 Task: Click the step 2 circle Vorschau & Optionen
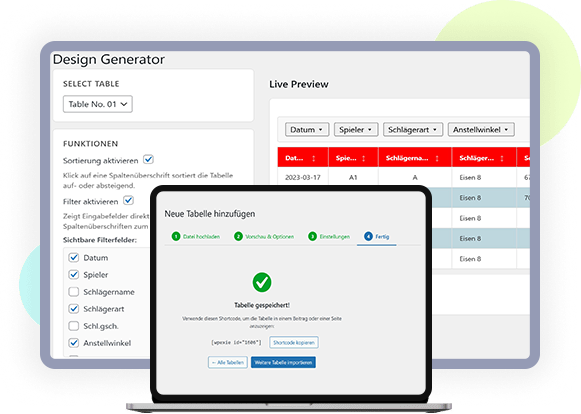pyautogui.click(x=238, y=236)
